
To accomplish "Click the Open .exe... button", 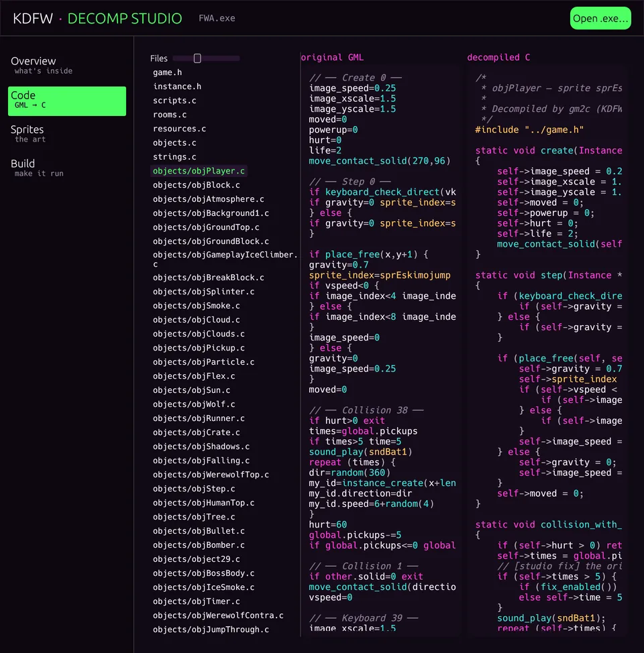I will 600,18.
